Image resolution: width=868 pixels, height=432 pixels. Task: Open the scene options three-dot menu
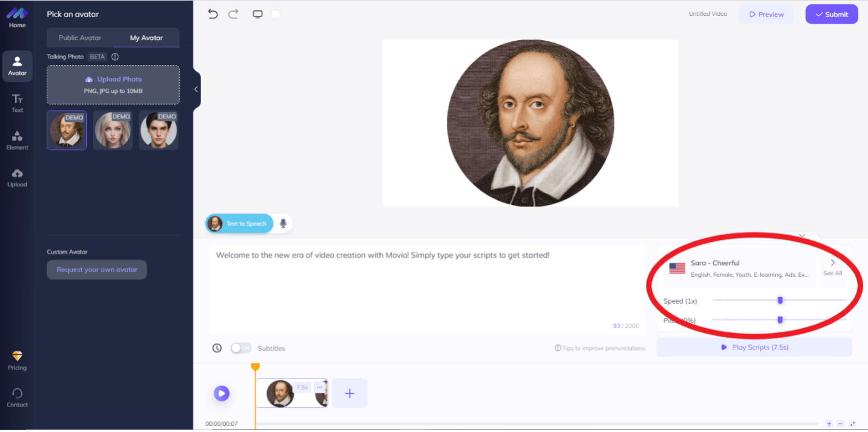coord(320,388)
